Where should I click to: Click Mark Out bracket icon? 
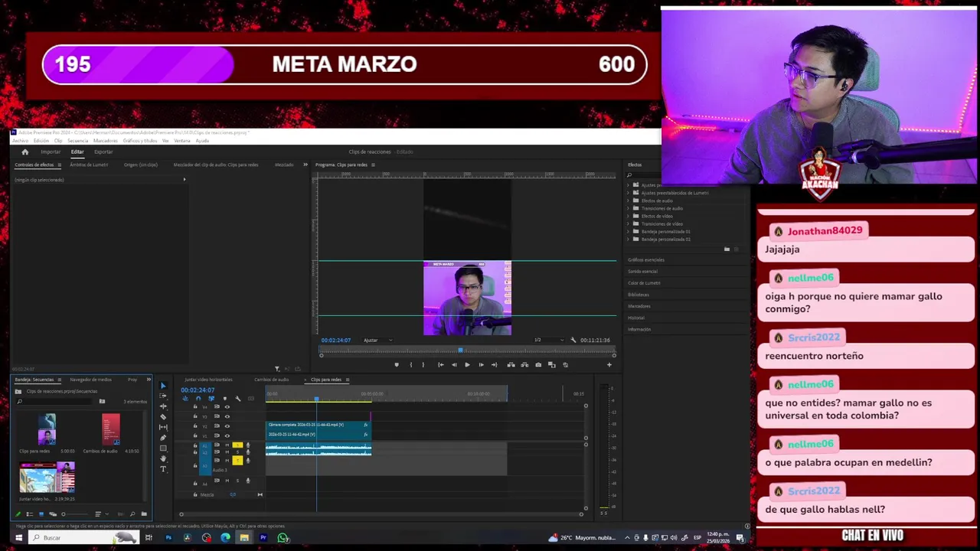tap(423, 365)
